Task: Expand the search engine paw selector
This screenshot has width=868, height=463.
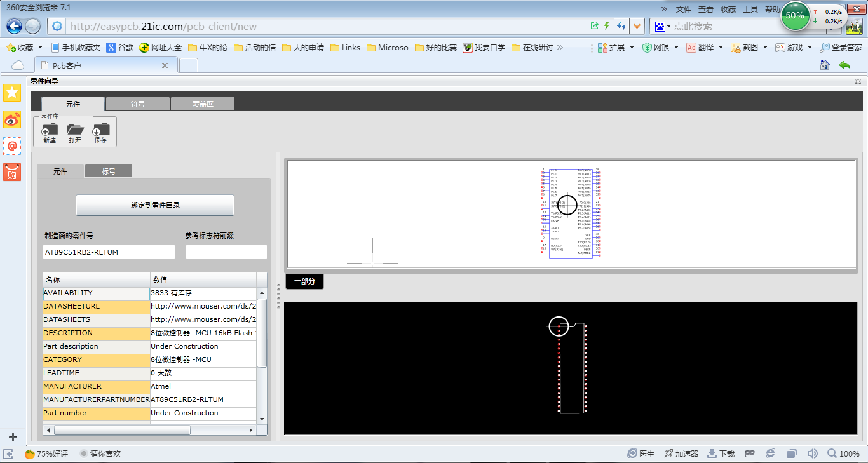Action: [x=662, y=26]
